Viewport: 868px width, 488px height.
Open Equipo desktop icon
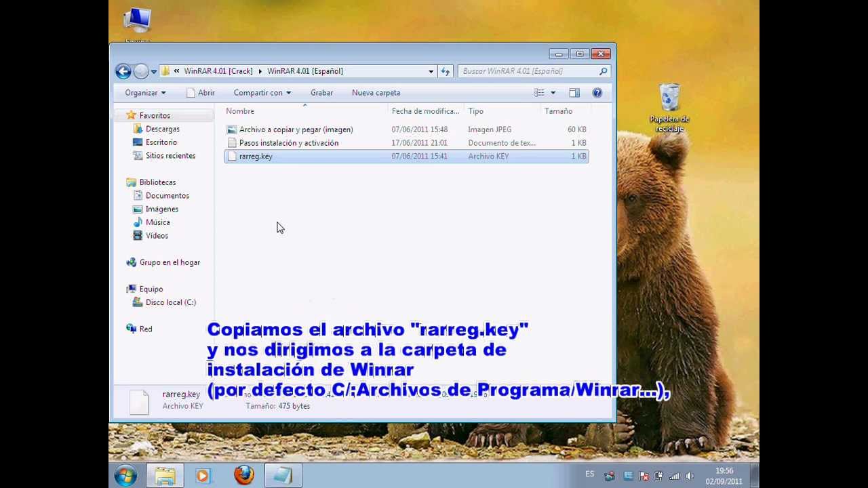tap(137, 25)
